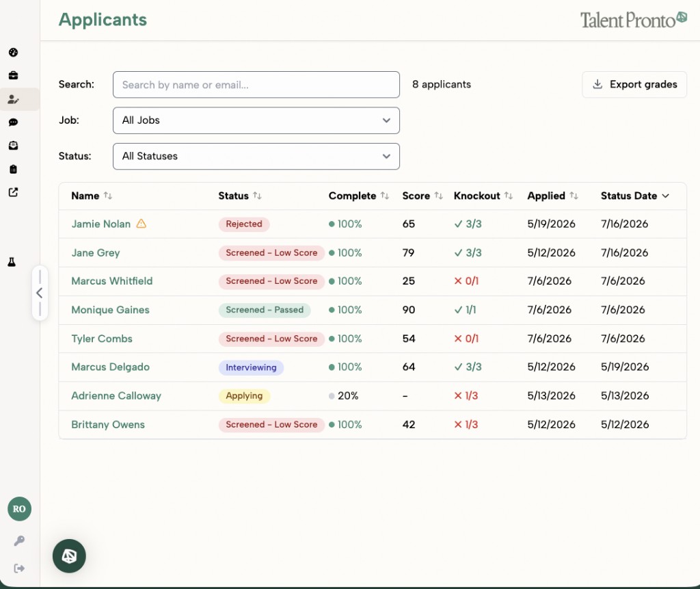Click Screened - Low Score badge for Brittany Owens

click(271, 425)
